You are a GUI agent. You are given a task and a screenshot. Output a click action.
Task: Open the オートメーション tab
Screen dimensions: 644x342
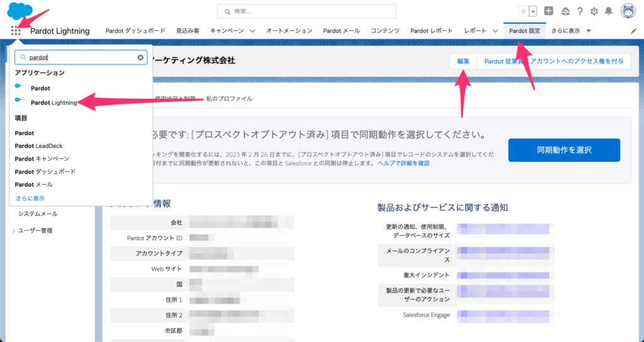tap(289, 31)
